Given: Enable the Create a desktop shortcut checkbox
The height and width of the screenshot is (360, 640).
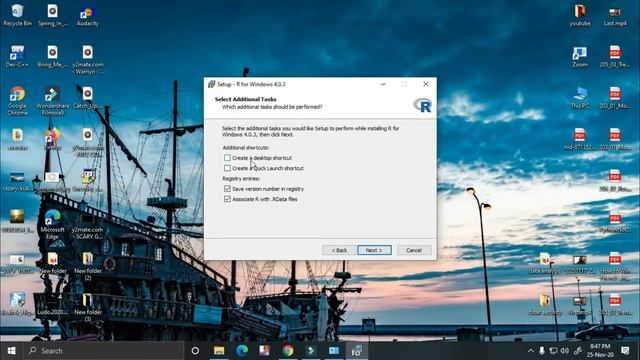Looking at the screenshot, I should [x=227, y=158].
